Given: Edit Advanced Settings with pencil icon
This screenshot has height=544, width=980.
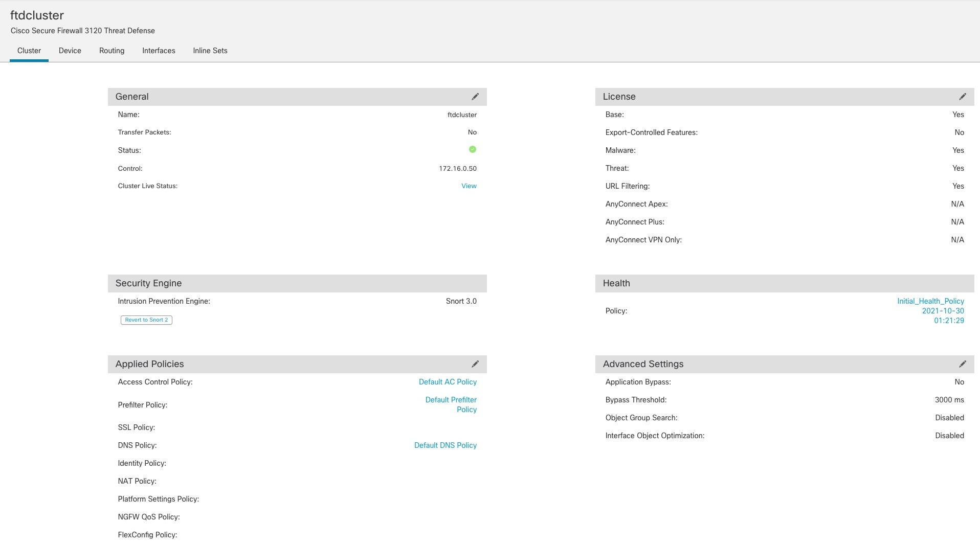Looking at the screenshot, I should 963,364.
